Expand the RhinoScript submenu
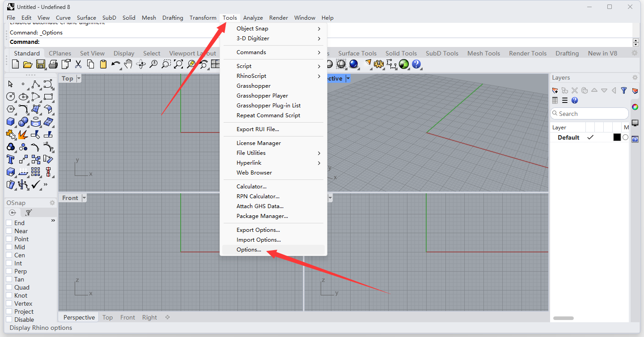The width and height of the screenshot is (644, 337). pos(273,76)
